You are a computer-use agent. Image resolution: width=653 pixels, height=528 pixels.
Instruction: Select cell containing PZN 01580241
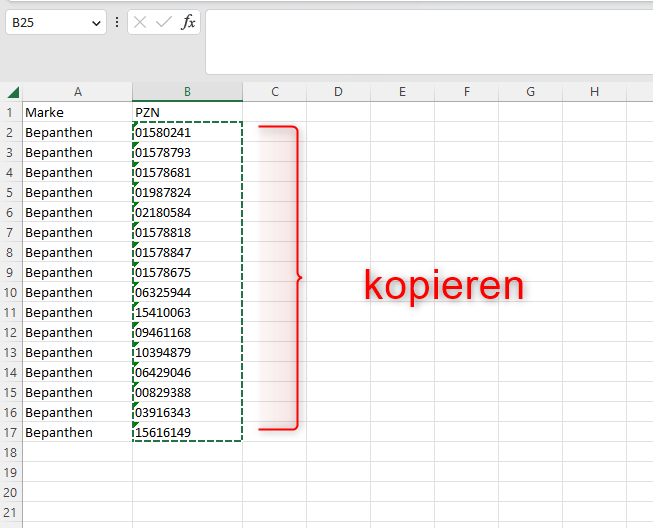[x=187, y=133]
